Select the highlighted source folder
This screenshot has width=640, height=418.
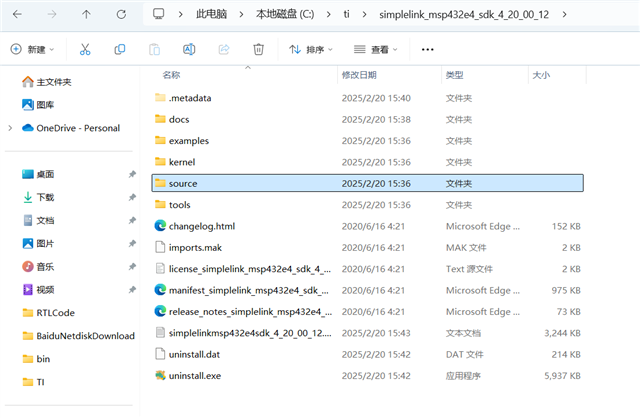click(367, 183)
